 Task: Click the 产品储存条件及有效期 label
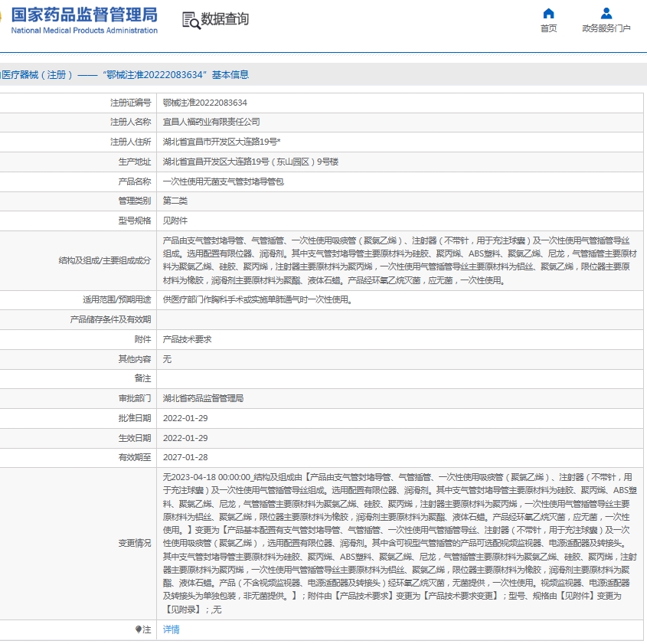click(x=110, y=319)
